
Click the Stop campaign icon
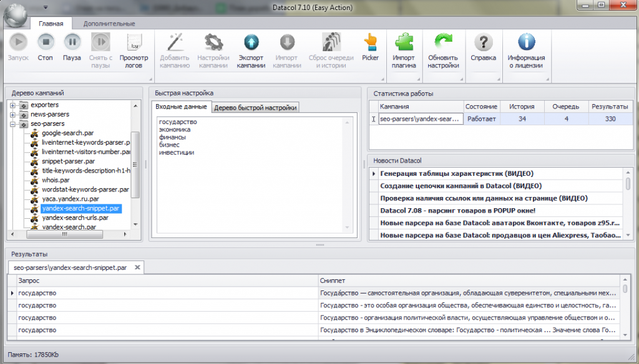(45, 43)
